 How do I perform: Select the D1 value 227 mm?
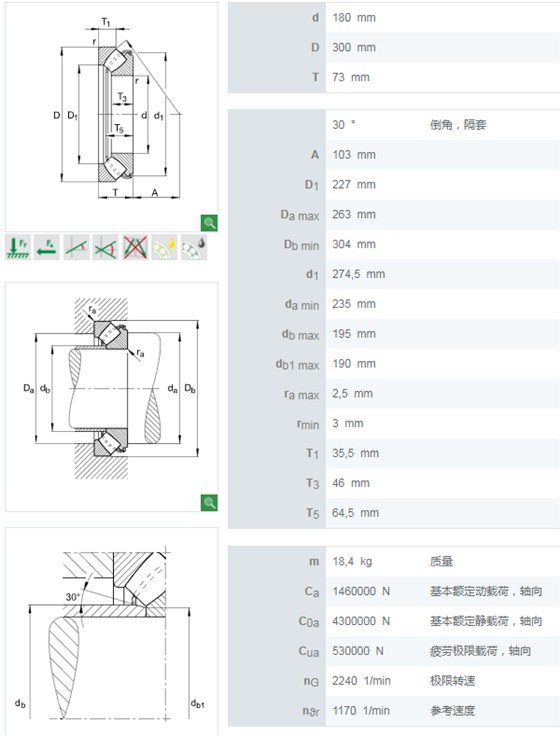coord(354,184)
